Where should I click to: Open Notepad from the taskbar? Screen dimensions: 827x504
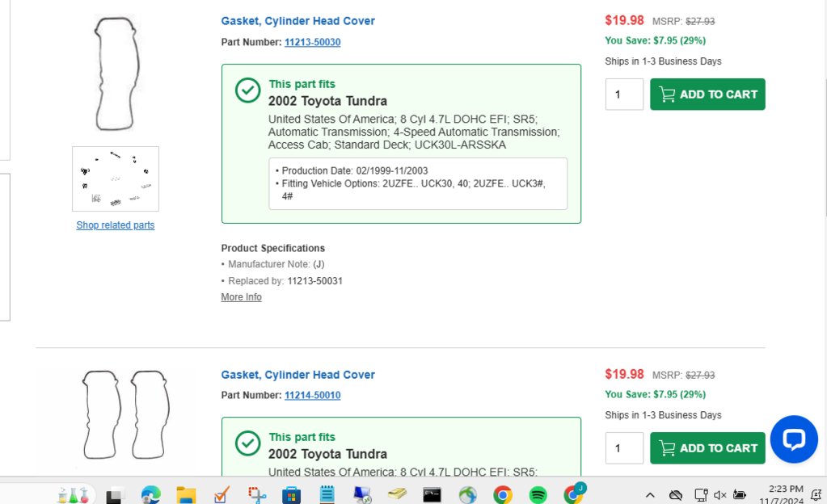327,494
